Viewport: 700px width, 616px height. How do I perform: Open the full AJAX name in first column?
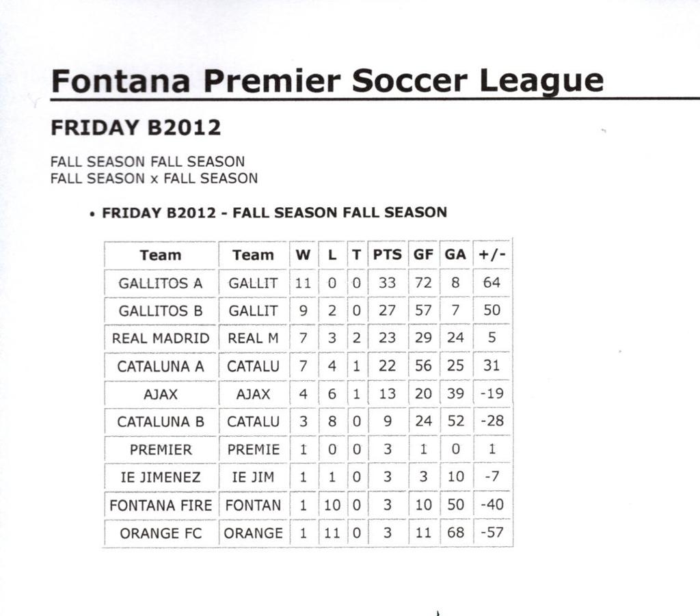coord(161,394)
